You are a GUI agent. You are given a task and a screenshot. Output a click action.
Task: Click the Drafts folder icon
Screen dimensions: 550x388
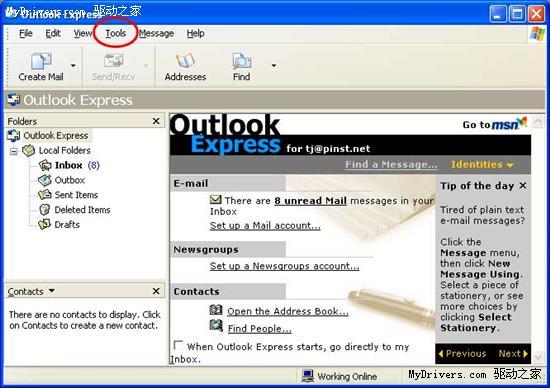click(x=45, y=224)
